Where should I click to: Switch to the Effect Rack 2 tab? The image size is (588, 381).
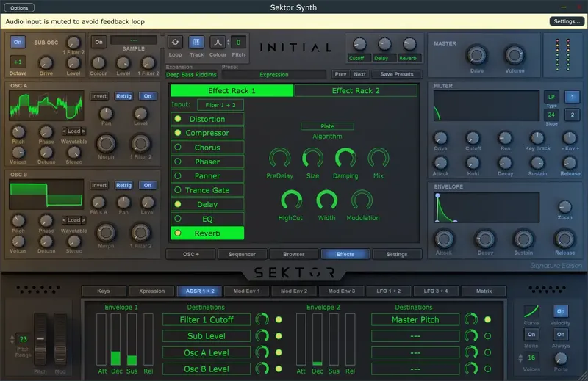tap(356, 90)
